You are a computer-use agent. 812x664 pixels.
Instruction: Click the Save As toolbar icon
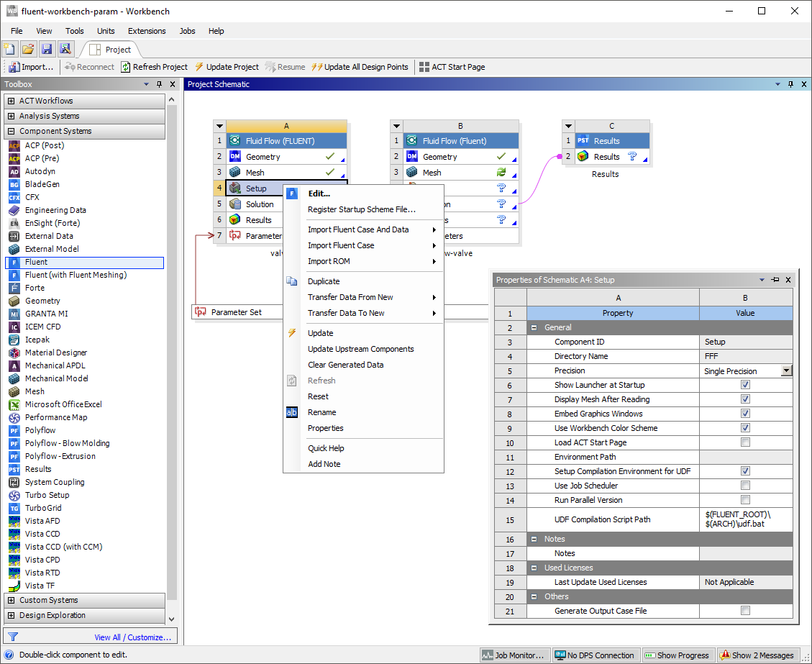click(x=65, y=49)
